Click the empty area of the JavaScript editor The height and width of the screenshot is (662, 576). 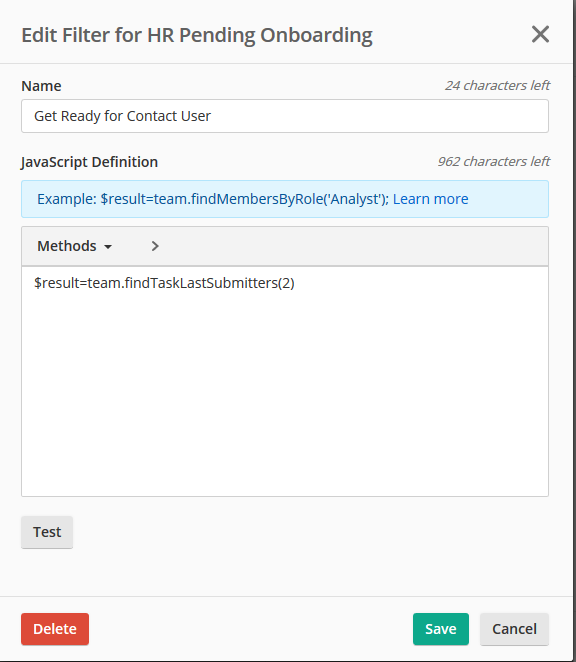click(x=285, y=393)
